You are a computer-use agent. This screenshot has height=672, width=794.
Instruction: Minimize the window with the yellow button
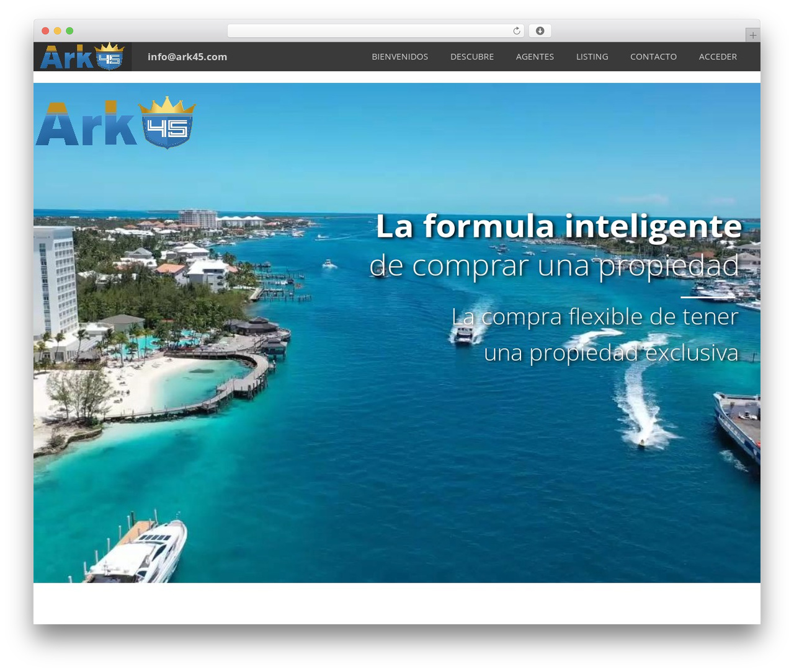pyautogui.click(x=58, y=31)
